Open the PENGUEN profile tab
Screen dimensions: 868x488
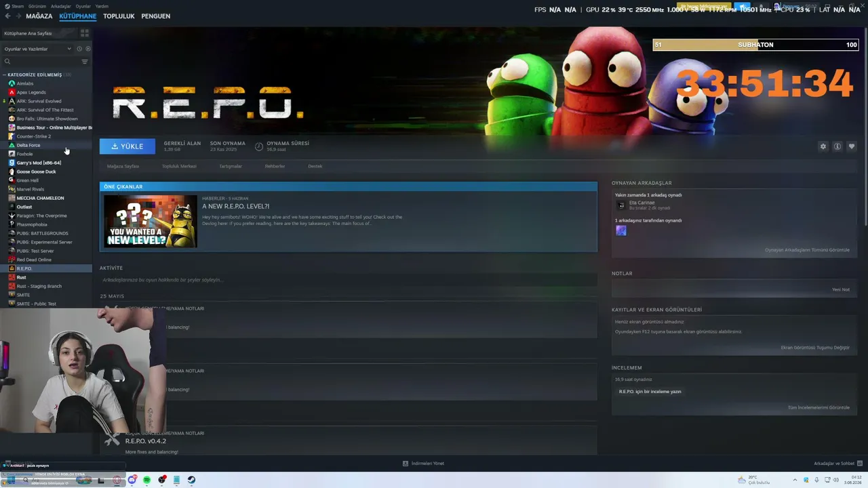(156, 16)
